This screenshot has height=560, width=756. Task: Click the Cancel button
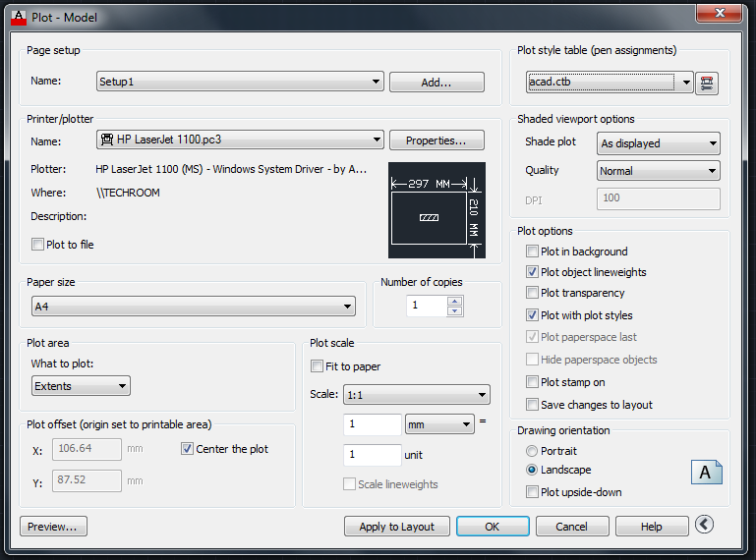(572, 527)
